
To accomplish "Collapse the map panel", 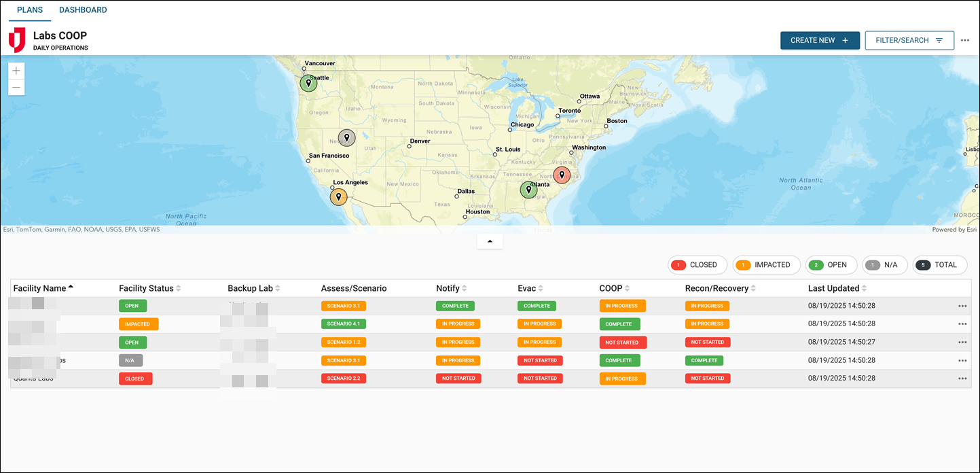I will click(x=490, y=241).
